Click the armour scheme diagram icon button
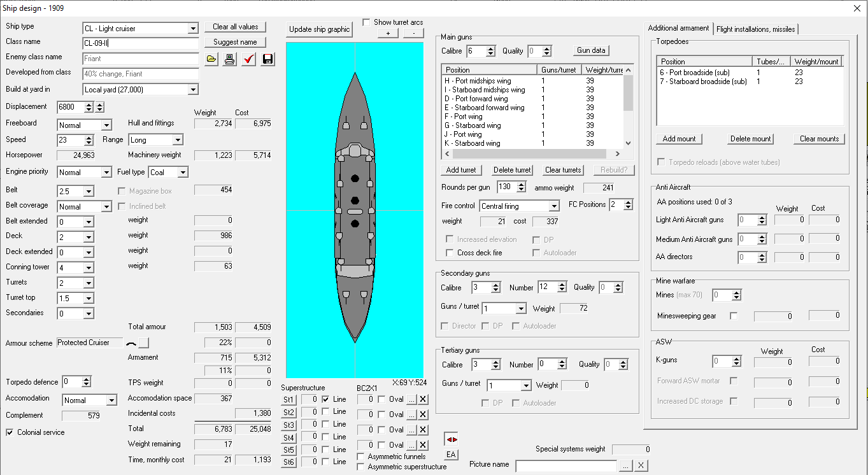Screen dimensions: 868x475 tap(143, 343)
